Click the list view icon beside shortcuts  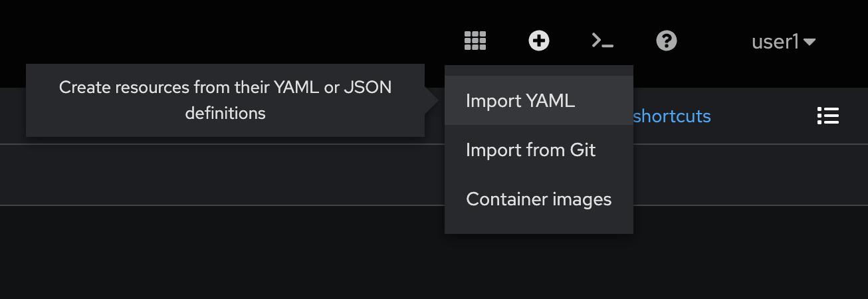point(828,116)
